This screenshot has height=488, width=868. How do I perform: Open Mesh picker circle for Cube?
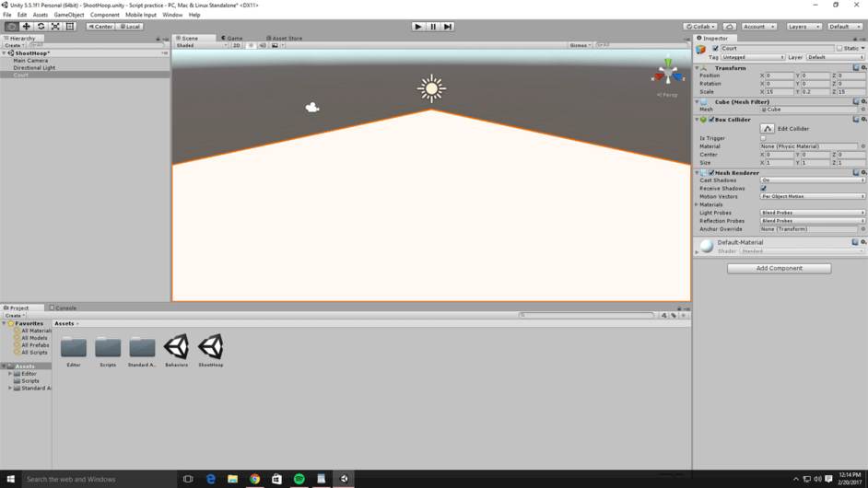click(863, 110)
